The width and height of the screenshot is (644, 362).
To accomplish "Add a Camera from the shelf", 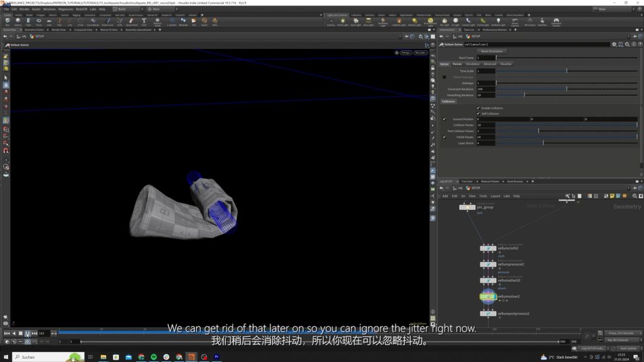I will (x=331, y=22).
